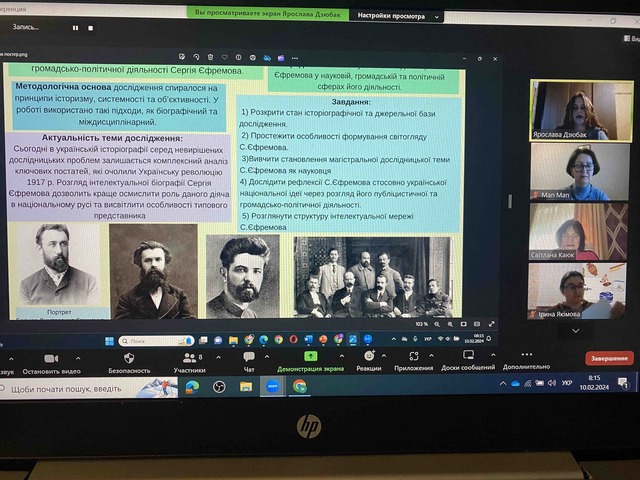Mark the image as favorite with heart icon
The height and width of the screenshot is (480, 640).
click(x=224, y=57)
